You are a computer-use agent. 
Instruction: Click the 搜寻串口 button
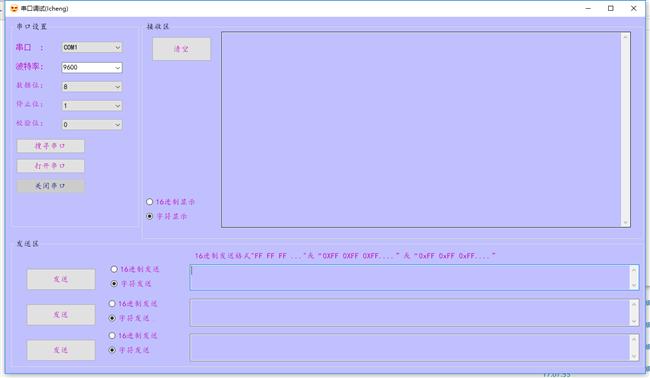pos(51,146)
